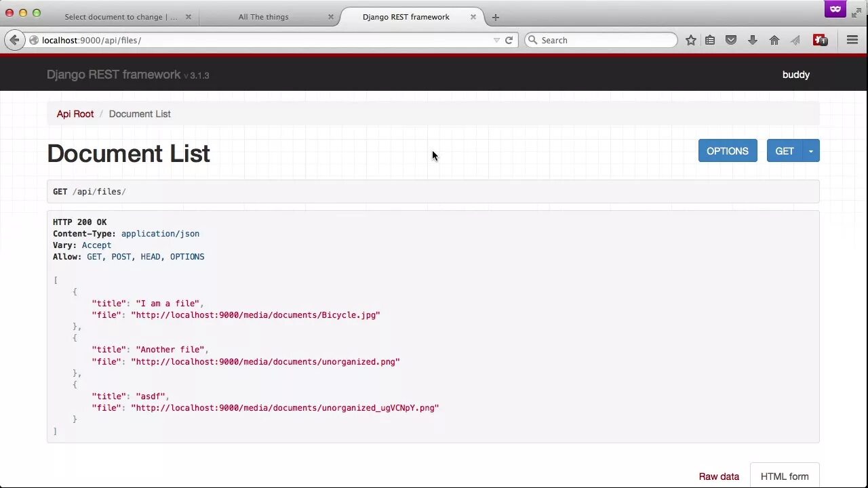
Task: Click the 'GET, POST, HEAD, OPTIONS' allow value
Action: pyautogui.click(x=145, y=257)
